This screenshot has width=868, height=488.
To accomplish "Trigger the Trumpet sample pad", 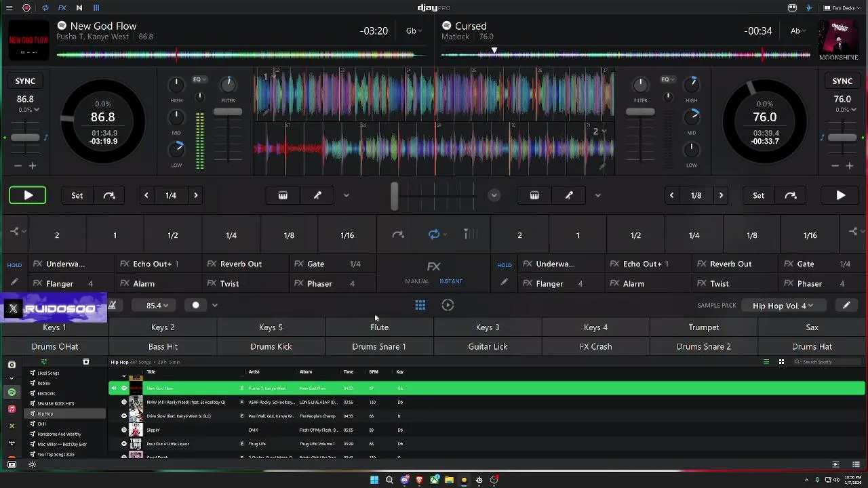I will tap(704, 327).
